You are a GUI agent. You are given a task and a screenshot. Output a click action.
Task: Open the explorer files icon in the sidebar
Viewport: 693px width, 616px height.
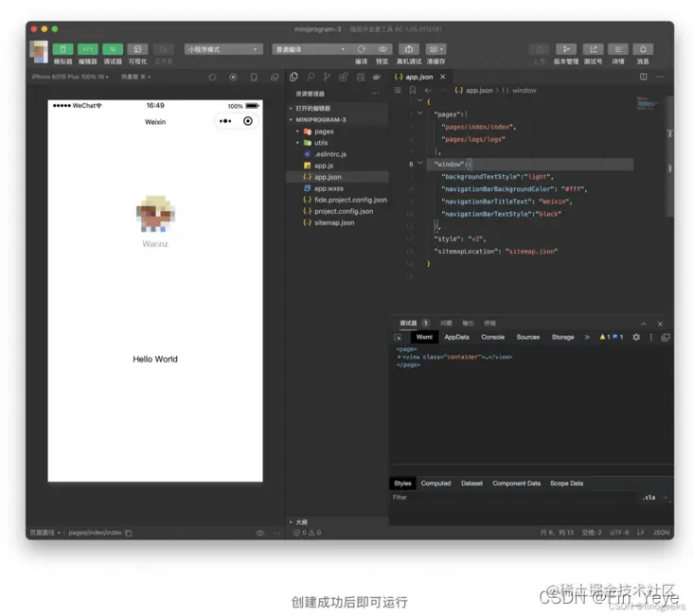click(x=293, y=77)
